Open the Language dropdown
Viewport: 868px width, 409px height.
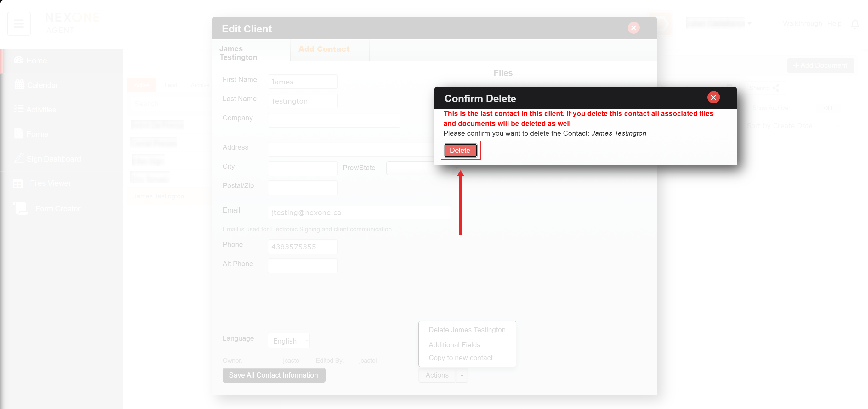pos(289,341)
